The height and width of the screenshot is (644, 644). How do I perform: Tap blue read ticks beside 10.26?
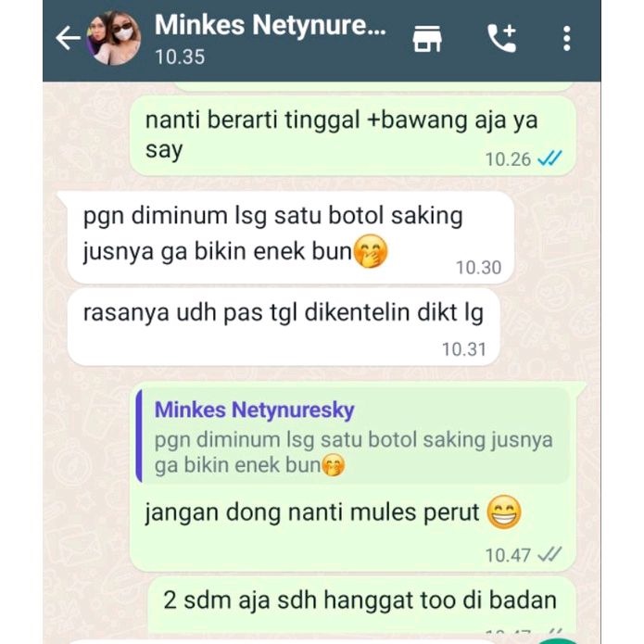[x=549, y=158]
